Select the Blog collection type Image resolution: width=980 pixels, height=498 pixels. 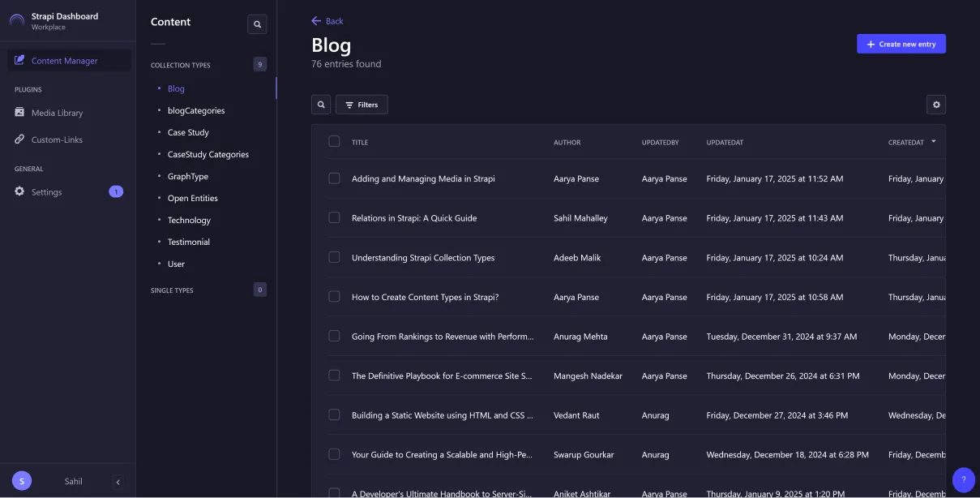[176, 88]
